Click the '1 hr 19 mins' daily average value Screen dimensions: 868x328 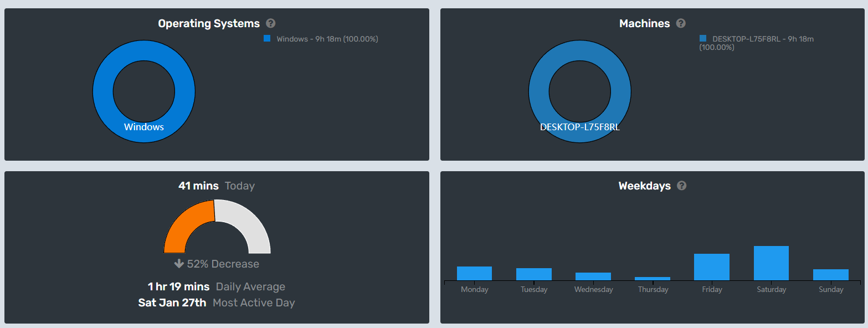[x=178, y=286]
